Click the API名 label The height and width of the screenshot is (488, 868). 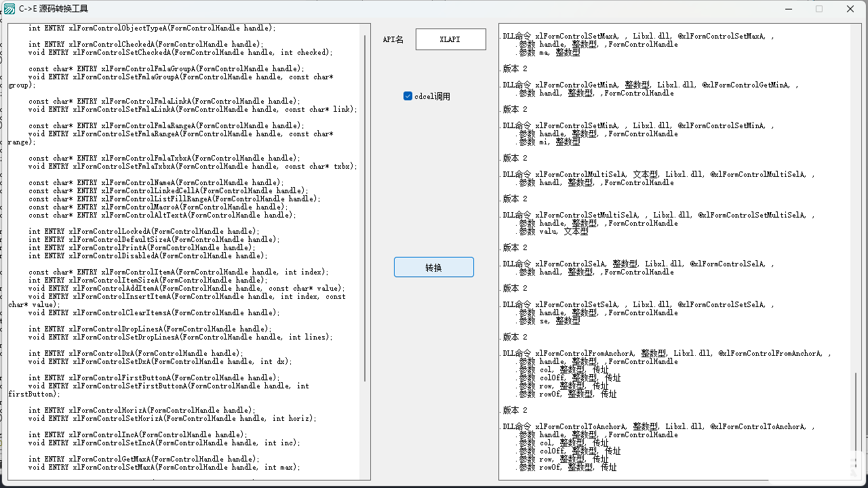tap(393, 39)
